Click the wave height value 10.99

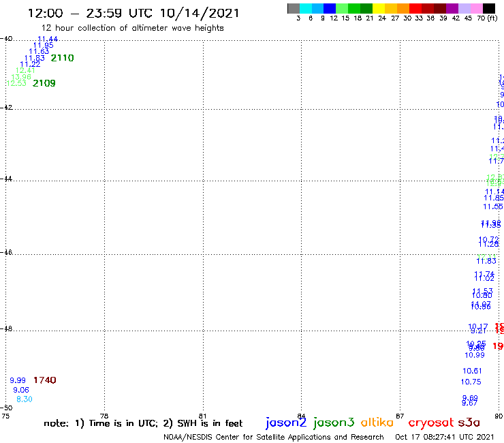(475, 355)
